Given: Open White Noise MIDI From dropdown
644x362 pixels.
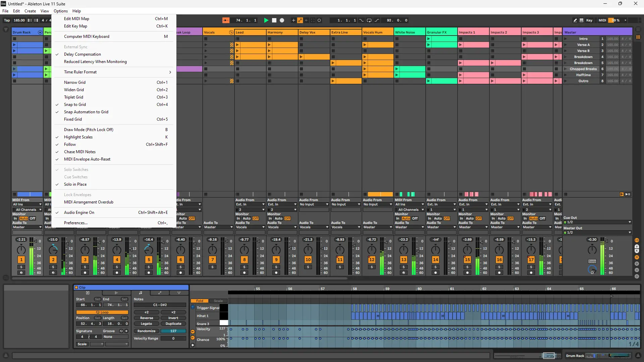Looking at the screenshot, I should tap(410, 204).
